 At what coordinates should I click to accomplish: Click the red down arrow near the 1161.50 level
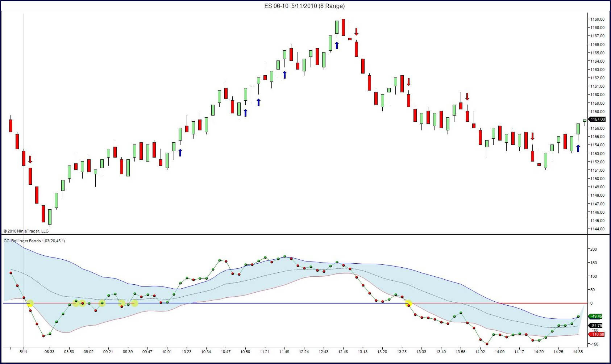408,82
